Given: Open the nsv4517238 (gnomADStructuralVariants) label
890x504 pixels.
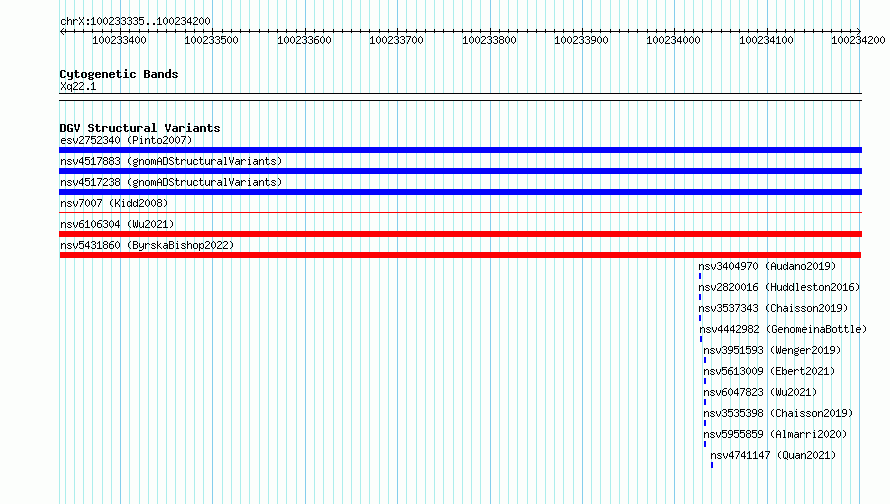Looking at the screenshot, I should point(171,182).
